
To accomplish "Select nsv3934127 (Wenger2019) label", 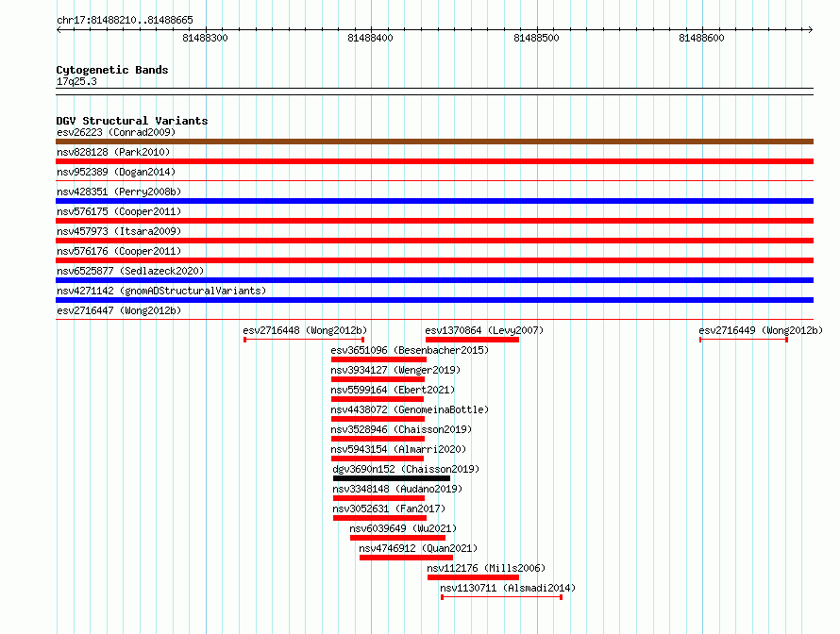I will tap(395, 370).
